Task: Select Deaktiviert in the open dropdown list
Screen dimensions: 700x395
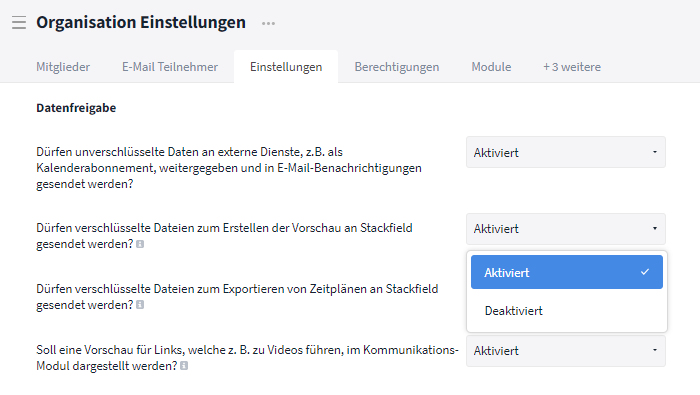Action: coord(567,311)
